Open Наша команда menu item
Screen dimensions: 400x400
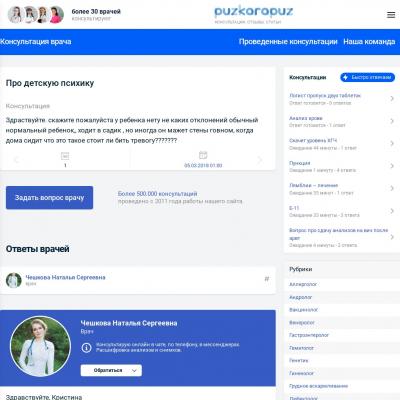pos(369,42)
